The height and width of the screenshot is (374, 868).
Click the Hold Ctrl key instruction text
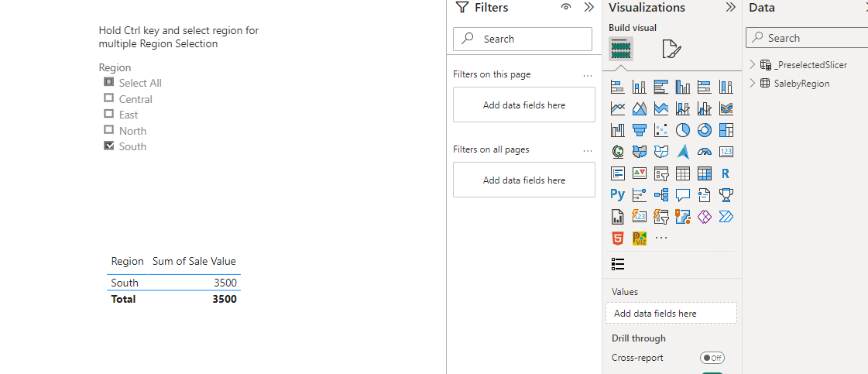179,37
